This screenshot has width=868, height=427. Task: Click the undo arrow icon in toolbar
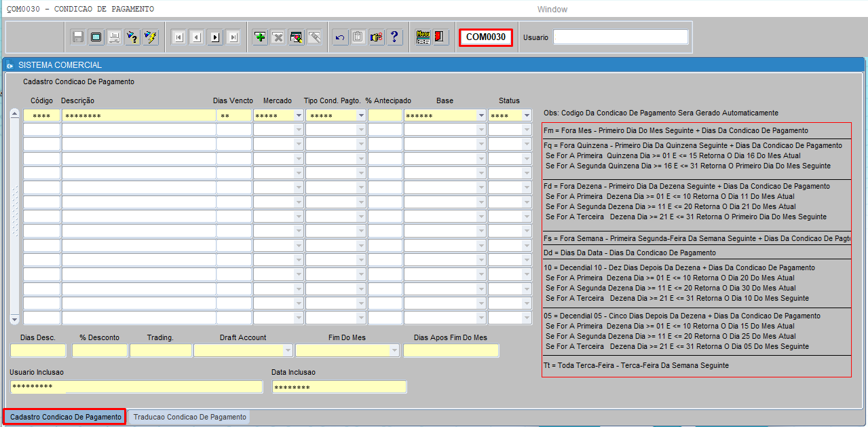point(340,37)
